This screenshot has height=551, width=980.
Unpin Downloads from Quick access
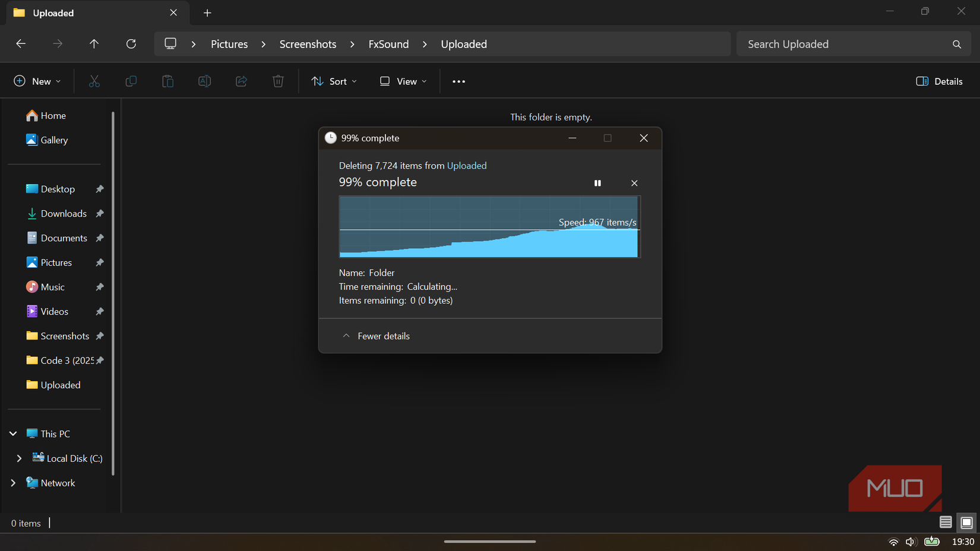[x=100, y=213]
